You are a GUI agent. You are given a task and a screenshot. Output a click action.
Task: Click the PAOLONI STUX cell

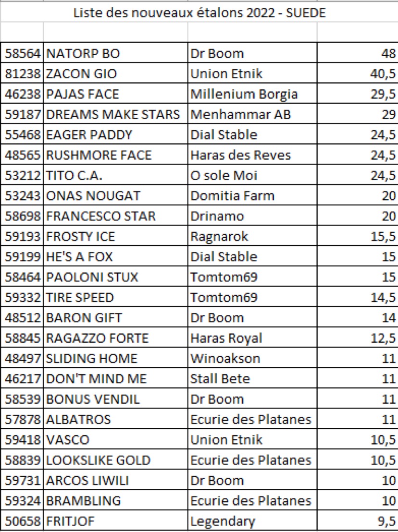115,277
